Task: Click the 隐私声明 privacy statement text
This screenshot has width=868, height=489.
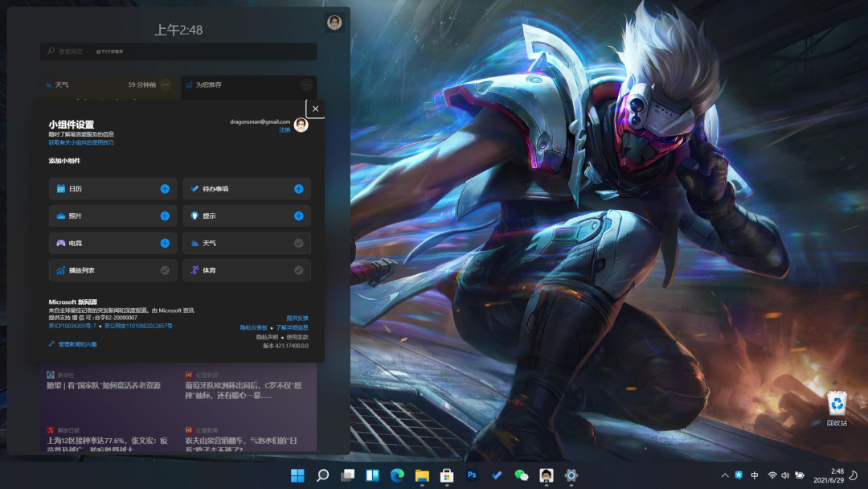Action: pos(267,337)
